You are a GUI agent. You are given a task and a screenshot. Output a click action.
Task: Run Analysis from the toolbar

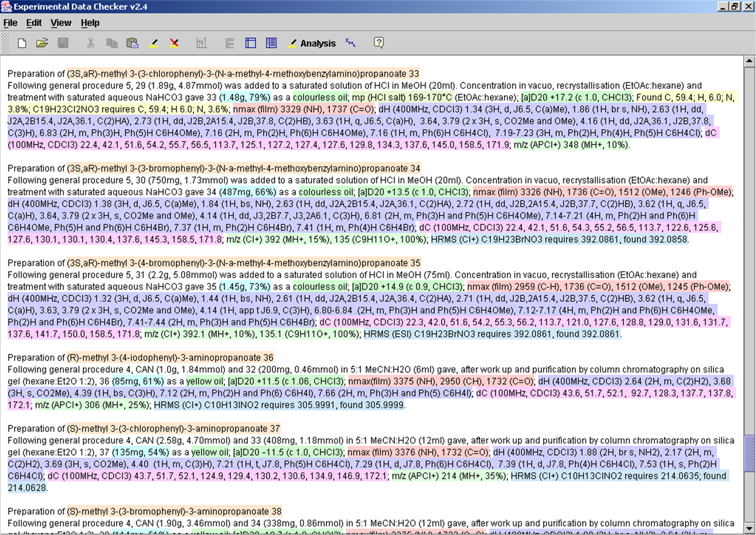pos(312,43)
